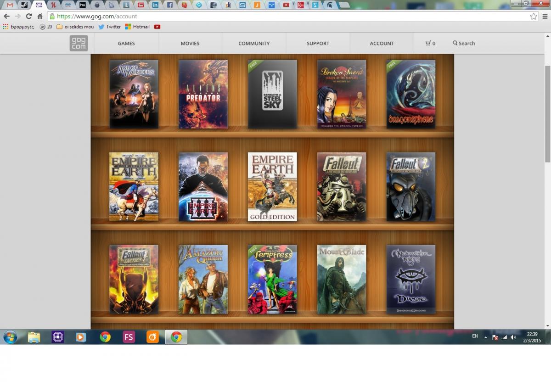Click the EN language indicator

click(475, 336)
